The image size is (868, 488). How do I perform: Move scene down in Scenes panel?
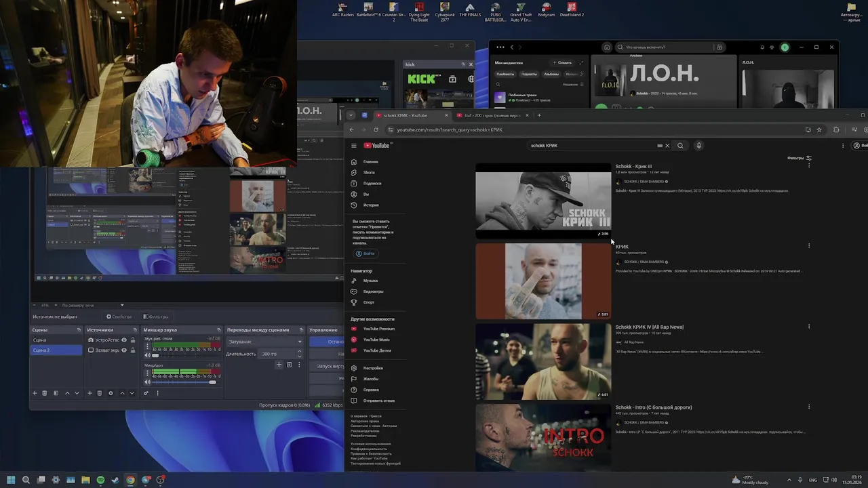(77, 393)
